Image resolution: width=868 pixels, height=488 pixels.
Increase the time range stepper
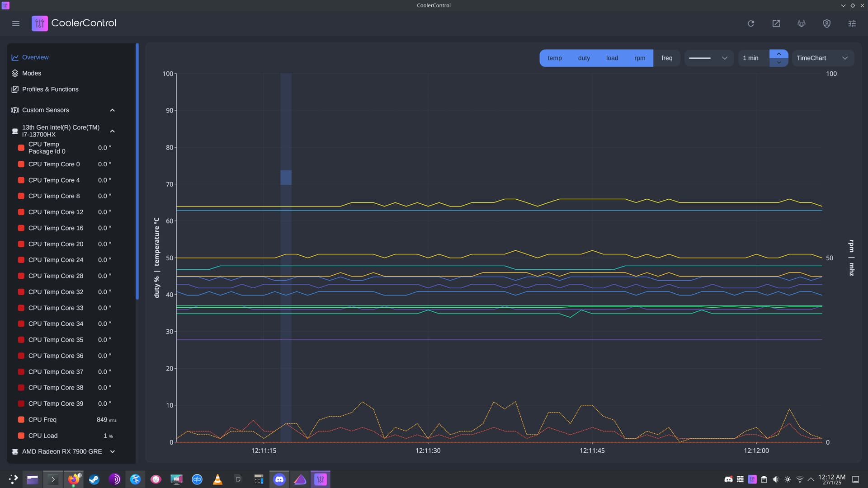(778, 54)
